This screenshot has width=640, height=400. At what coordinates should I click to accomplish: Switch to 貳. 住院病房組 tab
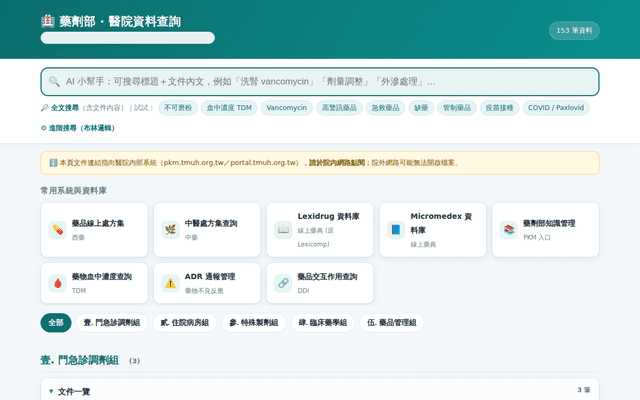(x=185, y=323)
